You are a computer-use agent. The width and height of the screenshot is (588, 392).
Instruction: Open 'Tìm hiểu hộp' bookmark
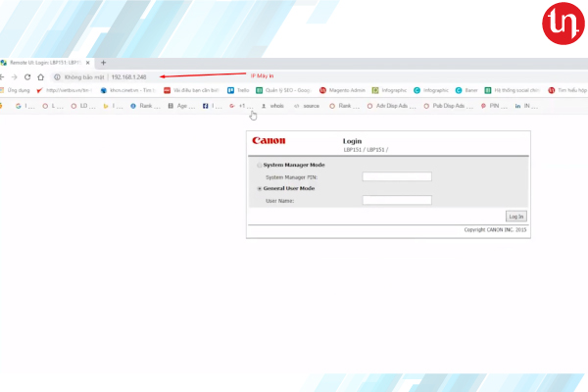pos(567,90)
